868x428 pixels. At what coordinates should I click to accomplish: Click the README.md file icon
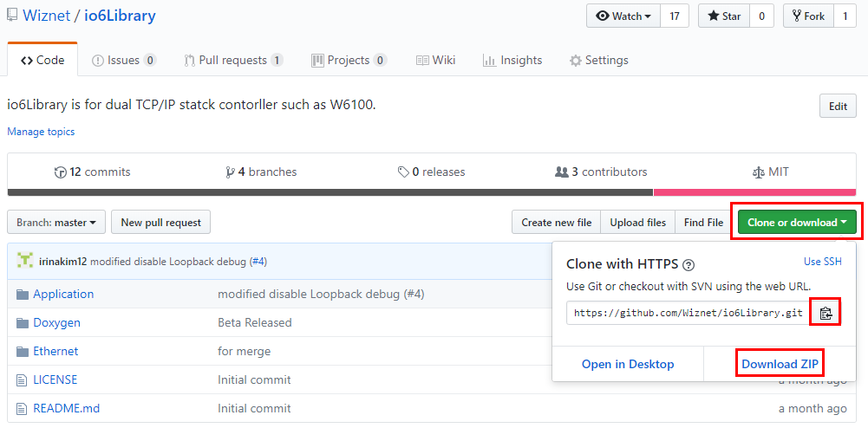(x=22, y=409)
